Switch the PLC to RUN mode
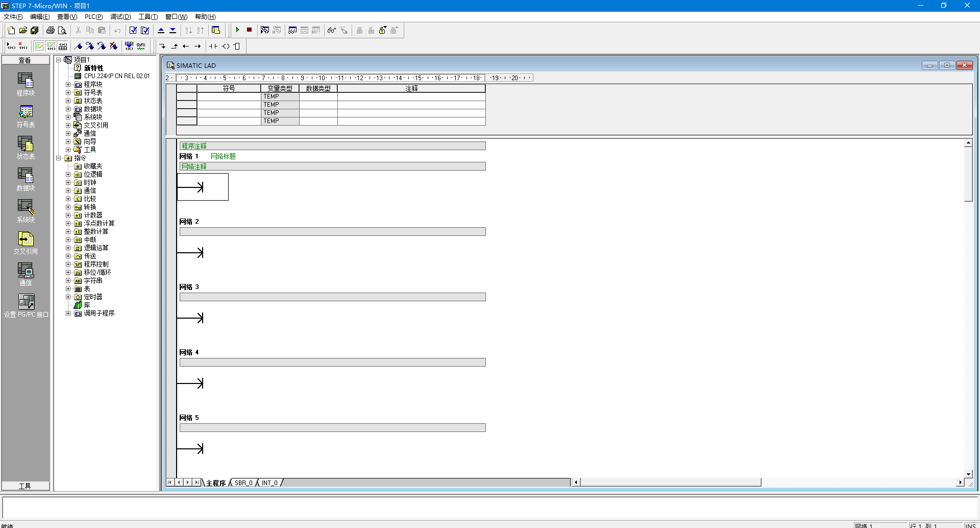The width and height of the screenshot is (980, 528). pos(238,30)
